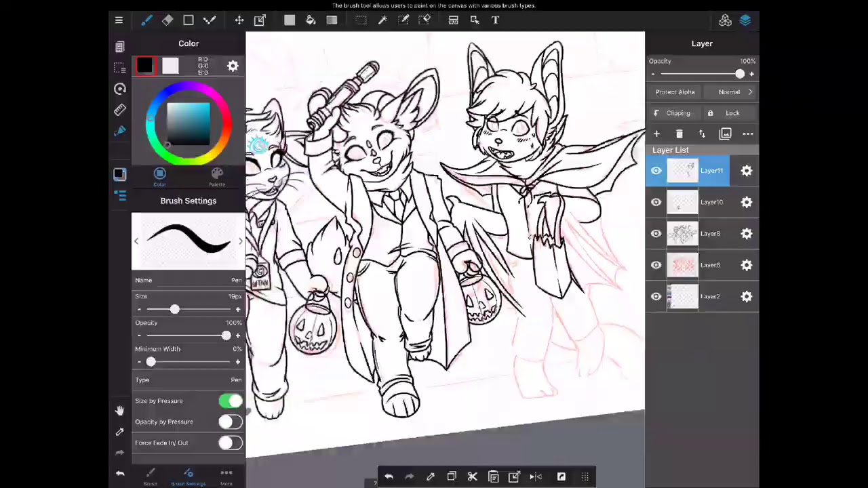868x488 pixels.
Task: Enable Opacity by Pressure switch
Action: [231, 422]
